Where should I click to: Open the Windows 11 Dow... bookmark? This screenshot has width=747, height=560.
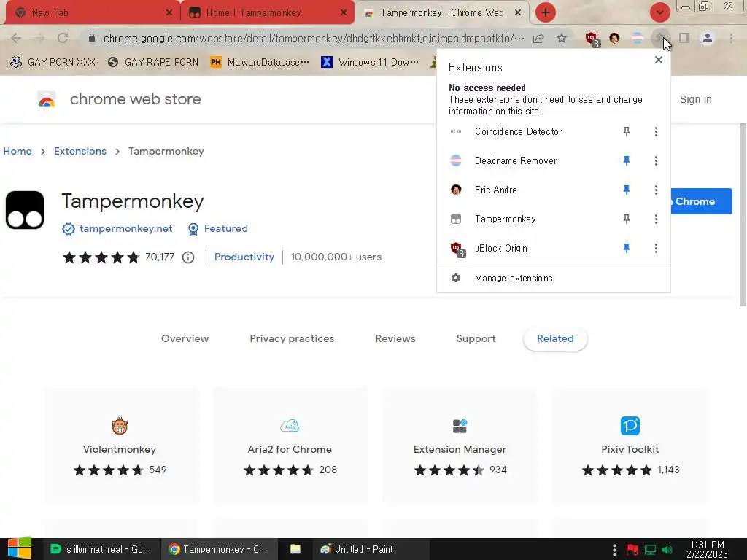[370, 63]
